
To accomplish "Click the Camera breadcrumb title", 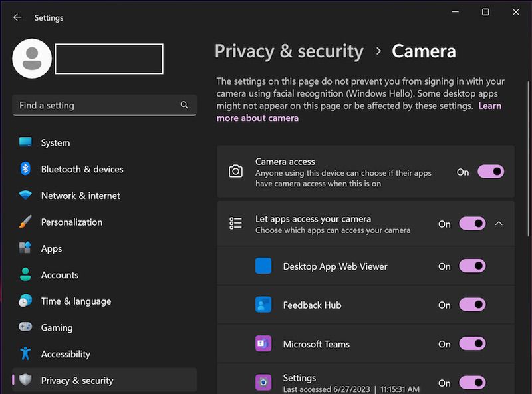I will pos(424,51).
